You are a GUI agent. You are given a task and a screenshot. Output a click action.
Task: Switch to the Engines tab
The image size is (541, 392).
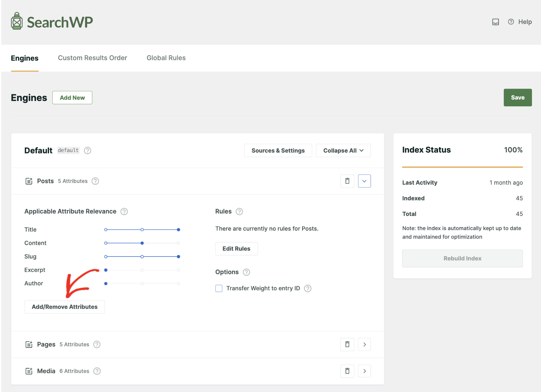pyautogui.click(x=25, y=58)
